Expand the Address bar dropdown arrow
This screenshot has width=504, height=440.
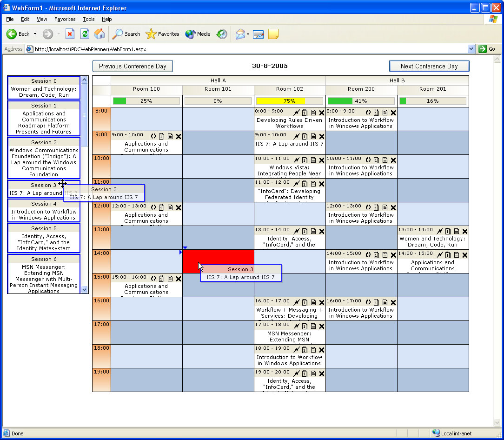pos(471,49)
